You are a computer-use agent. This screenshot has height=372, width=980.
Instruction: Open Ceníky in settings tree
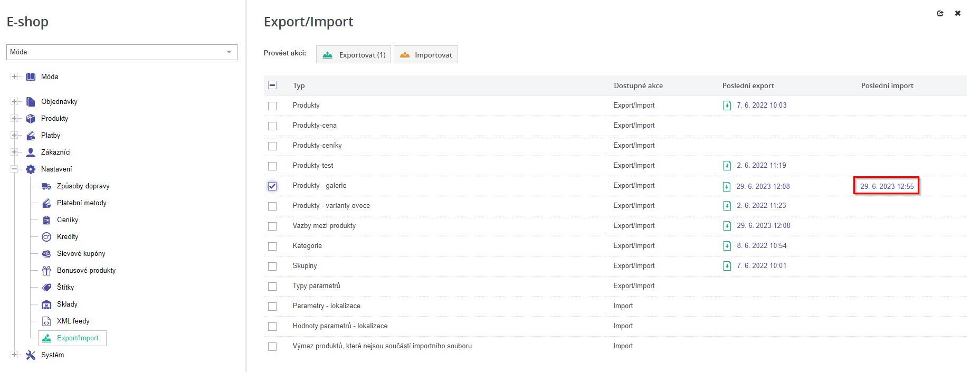68,220
